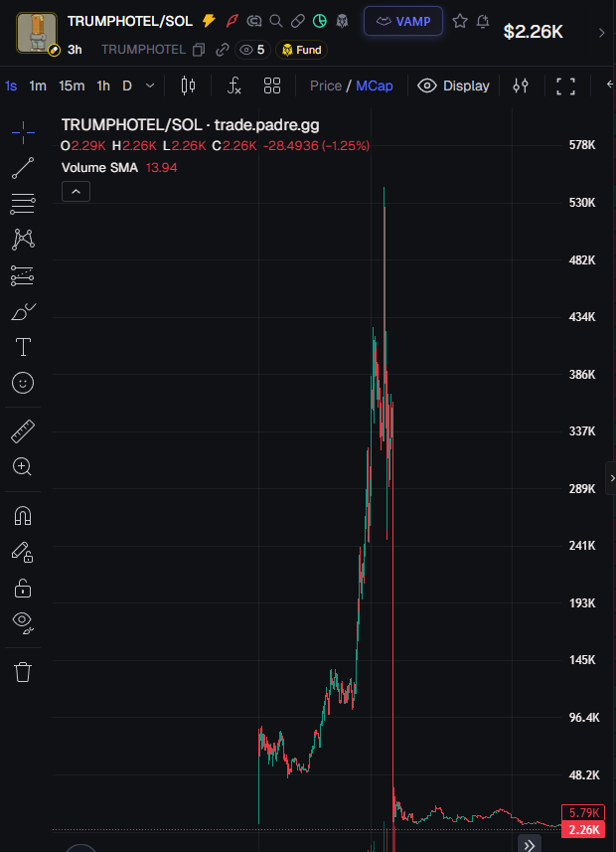616x852 pixels.
Task: Toggle hide all drawings
Action: point(23,623)
